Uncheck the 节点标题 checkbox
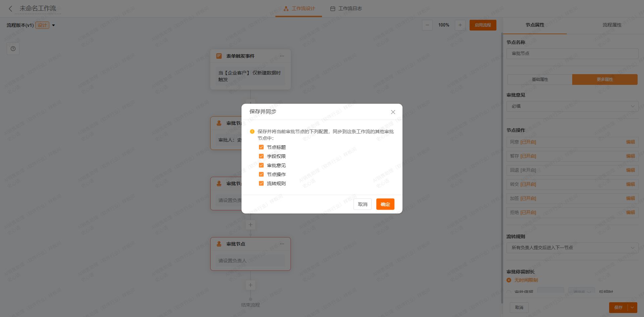 click(x=261, y=147)
